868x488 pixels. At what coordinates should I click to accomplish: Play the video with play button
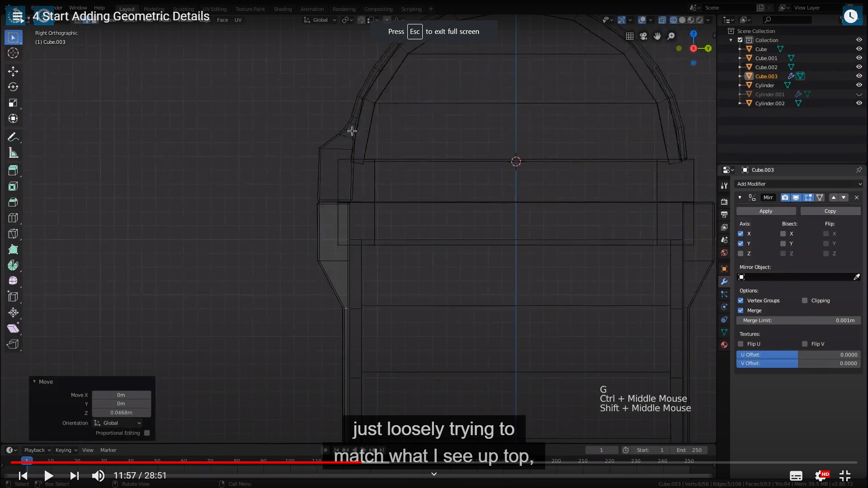pyautogui.click(x=48, y=475)
